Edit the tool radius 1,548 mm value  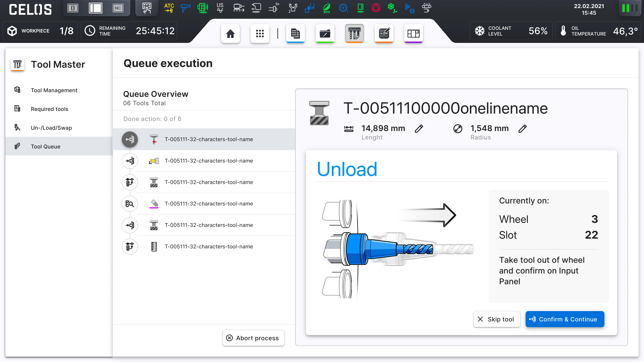[522, 129]
